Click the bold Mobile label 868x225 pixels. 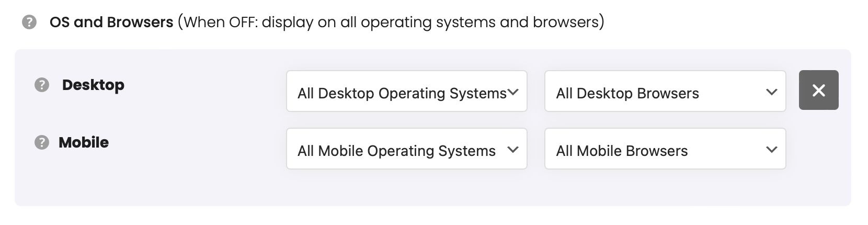tap(84, 142)
